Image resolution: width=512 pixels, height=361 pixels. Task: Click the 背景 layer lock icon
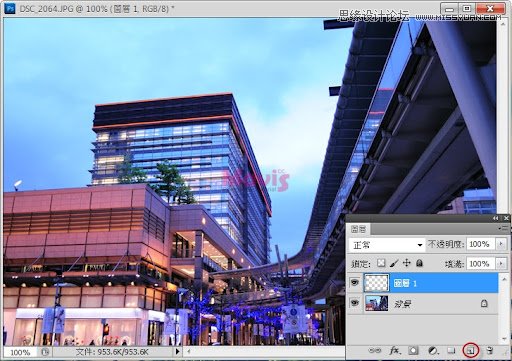484,303
